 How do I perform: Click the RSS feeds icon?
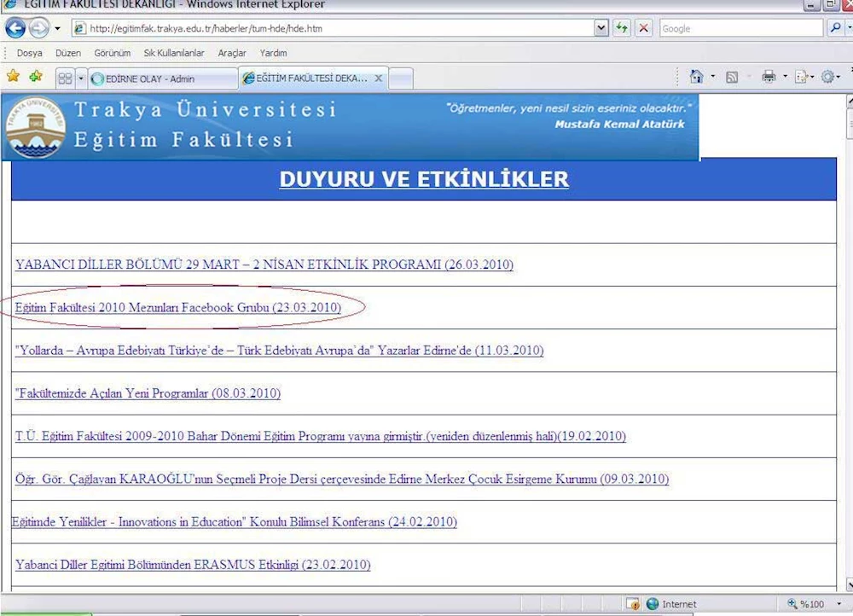732,78
